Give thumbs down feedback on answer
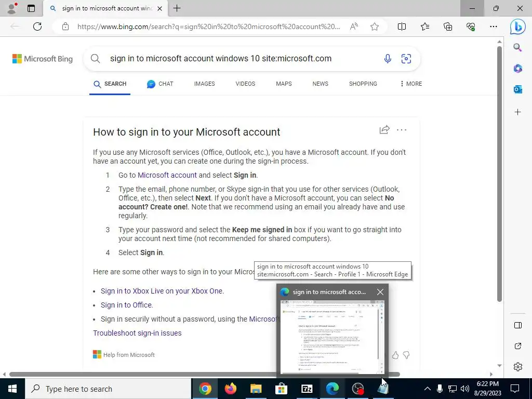Image resolution: width=532 pixels, height=399 pixels. pyautogui.click(x=406, y=355)
